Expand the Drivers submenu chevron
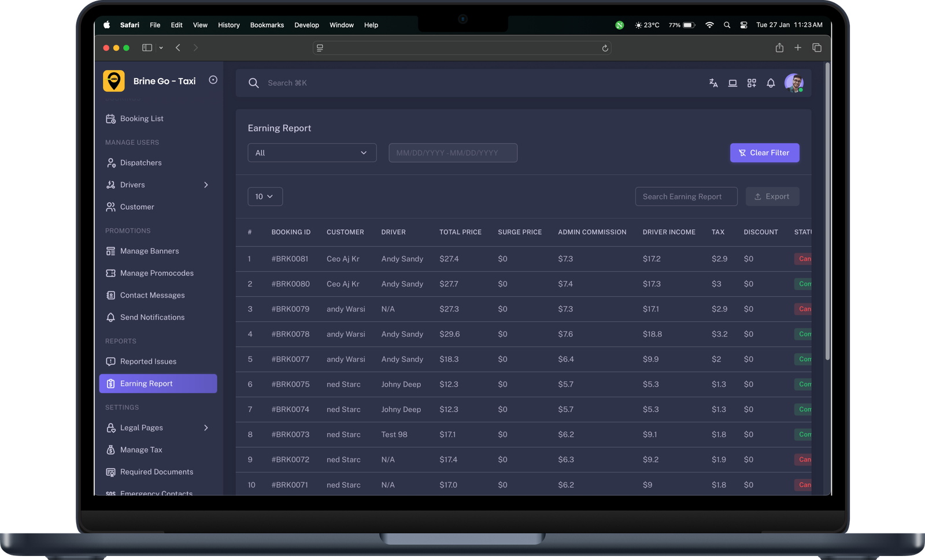This screenshot has width=925, height=560. (x=206, y=185)
